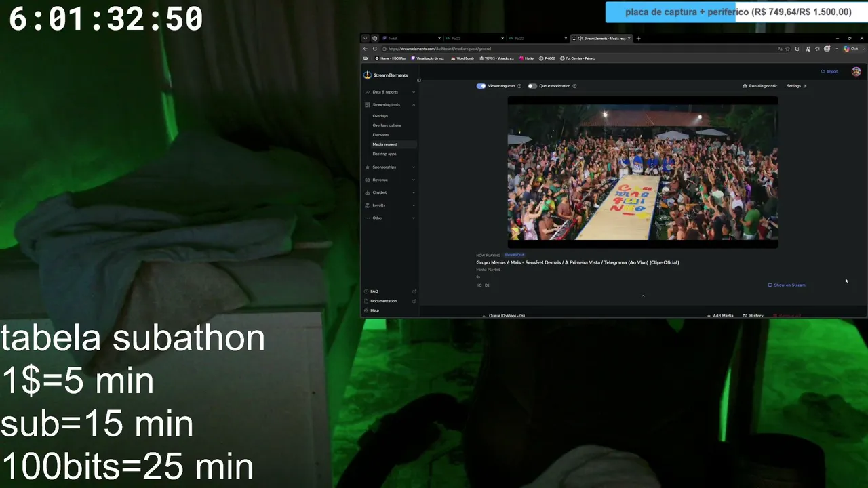
Task: Open Desktop apps in the sidebar
Action: click(384, 154)
